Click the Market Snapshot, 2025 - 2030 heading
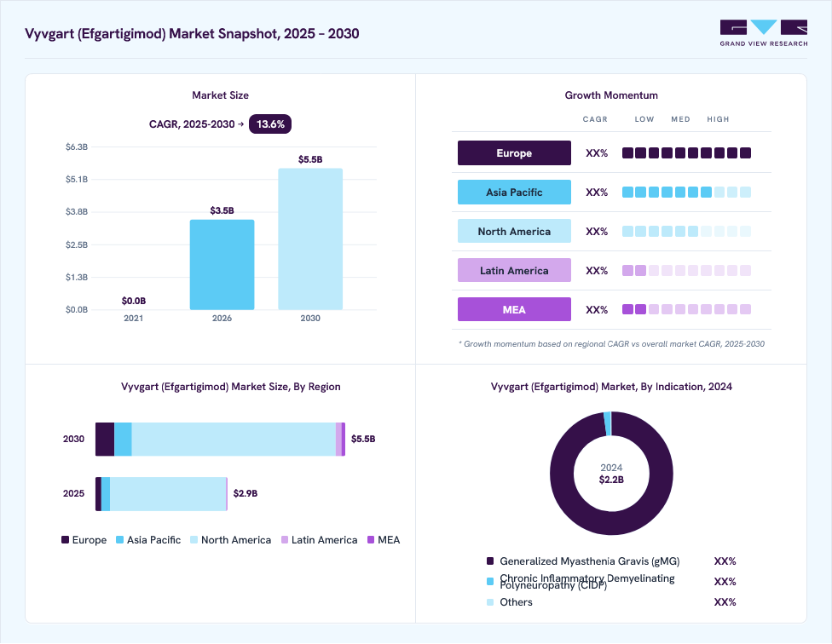Screen dimensions: 832x644 pyautogui.click(x=192, y=33)
